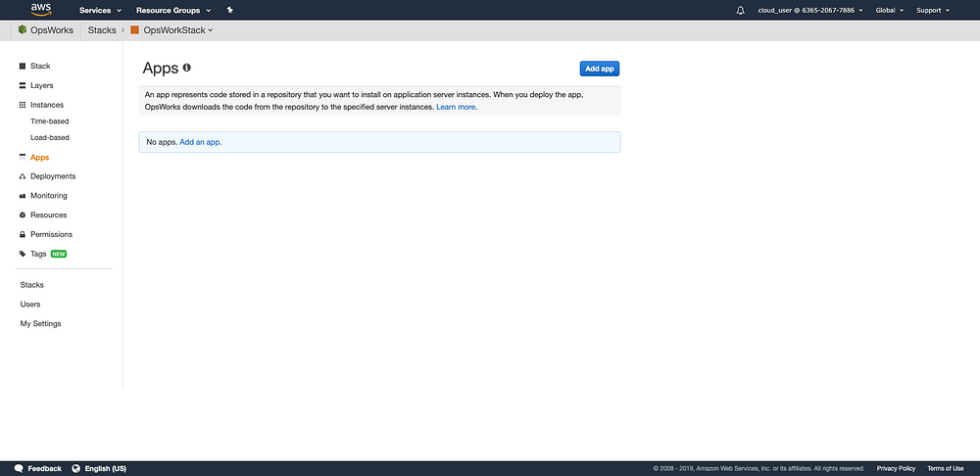Open the cloud_user account dropdown
The image size is (980, 476).
[x=810, y=10]
